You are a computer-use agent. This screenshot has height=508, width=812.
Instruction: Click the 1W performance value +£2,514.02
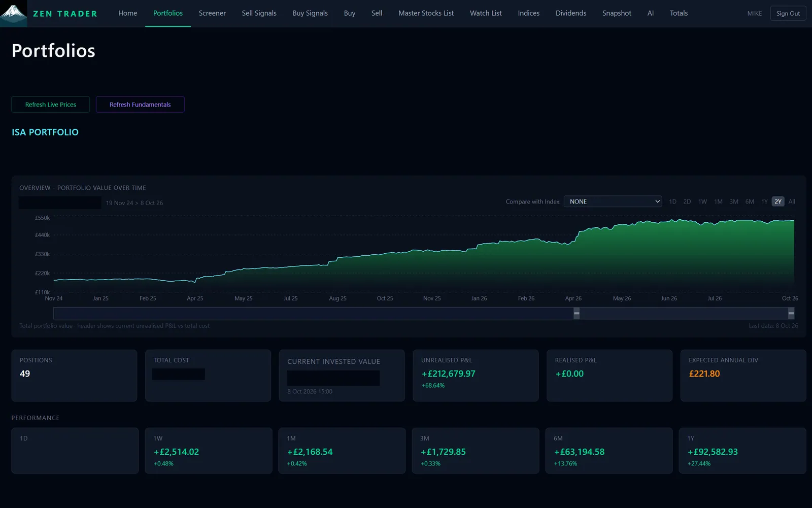pos(176,452)
